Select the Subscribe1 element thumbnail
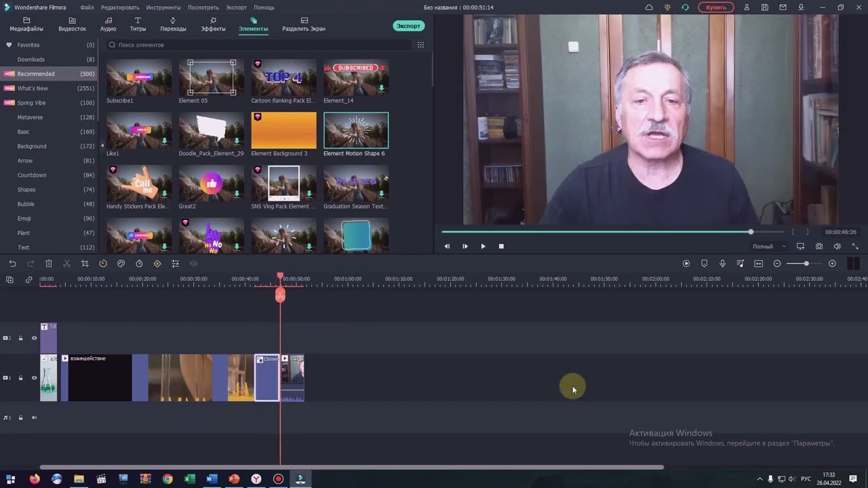The image size is (868, 488). [139, 77]
